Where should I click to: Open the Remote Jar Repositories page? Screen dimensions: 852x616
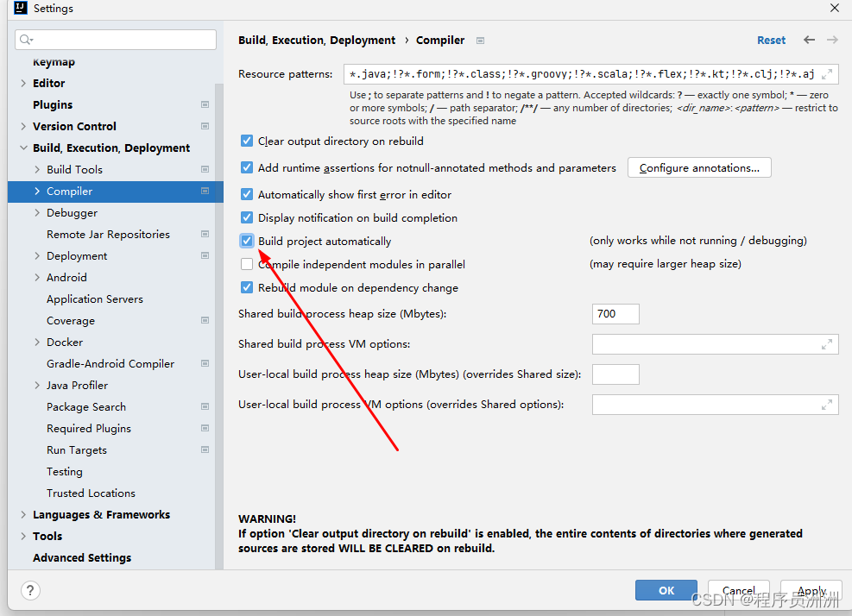(108, 235)
